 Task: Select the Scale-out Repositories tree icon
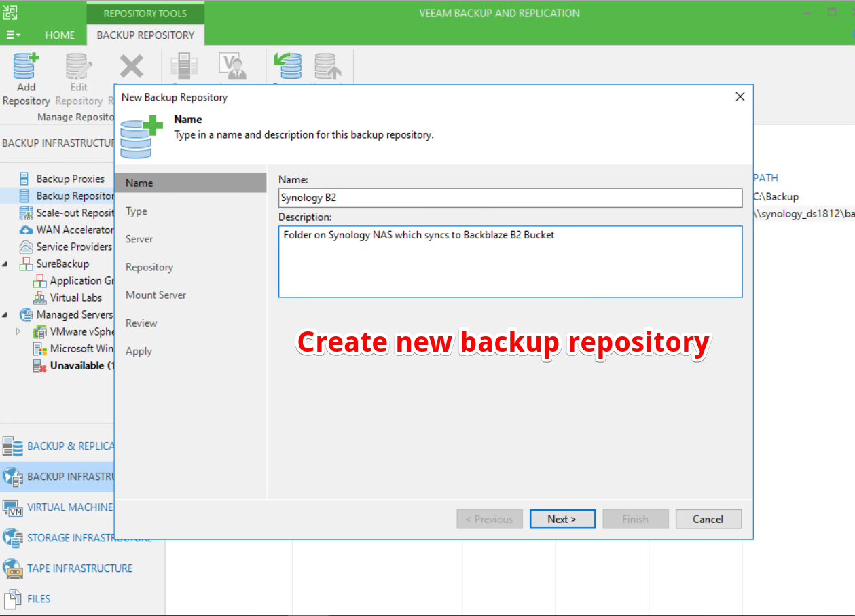click(x=26, y=213)
